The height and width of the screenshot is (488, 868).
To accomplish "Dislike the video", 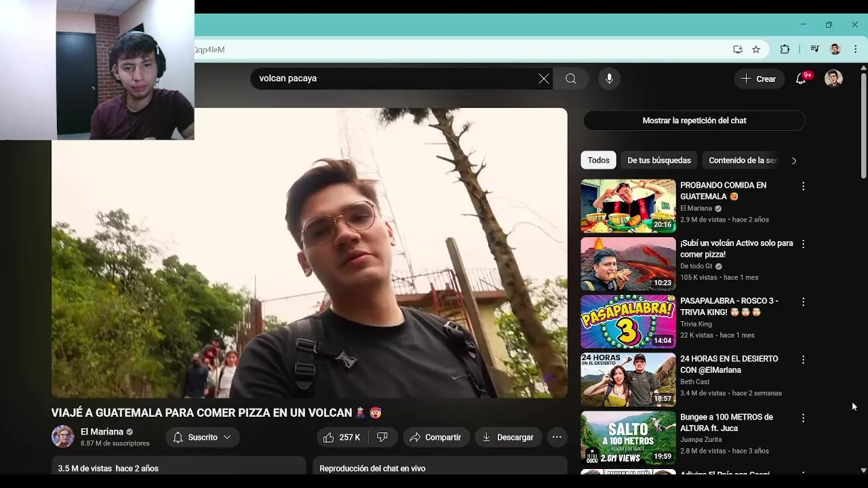I will pos(382,437).
